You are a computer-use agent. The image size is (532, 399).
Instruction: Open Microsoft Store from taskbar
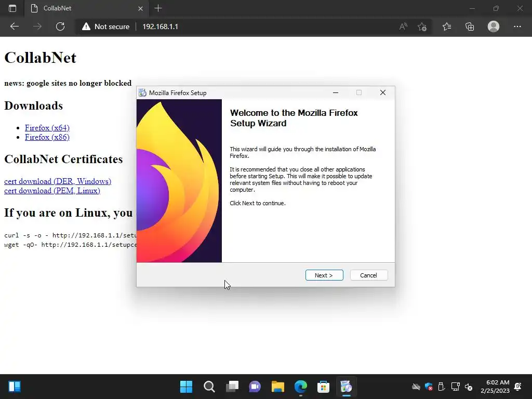(323, 387)
